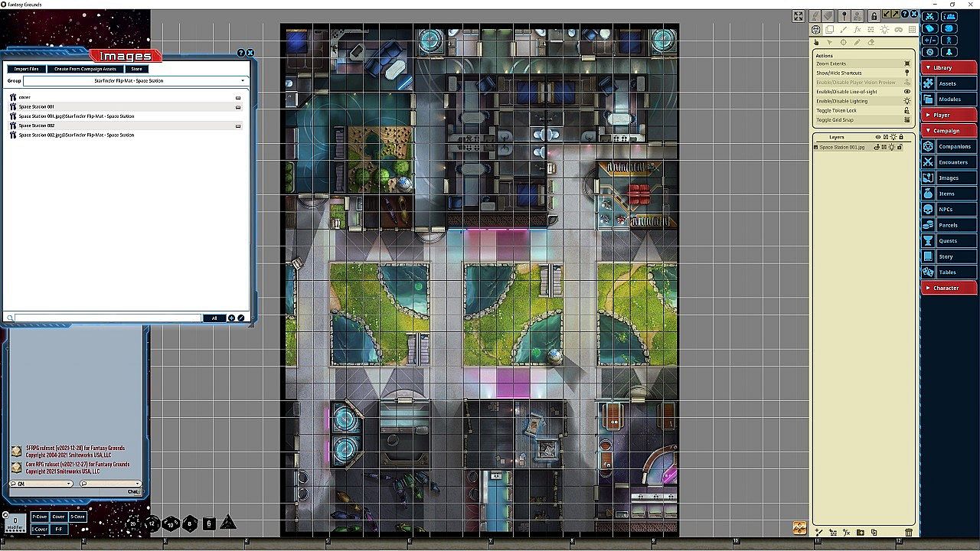This screenshot has width=980, height=551.
Task: Open the Group dropdown in Images window
Action: click(x=136, y=80)
